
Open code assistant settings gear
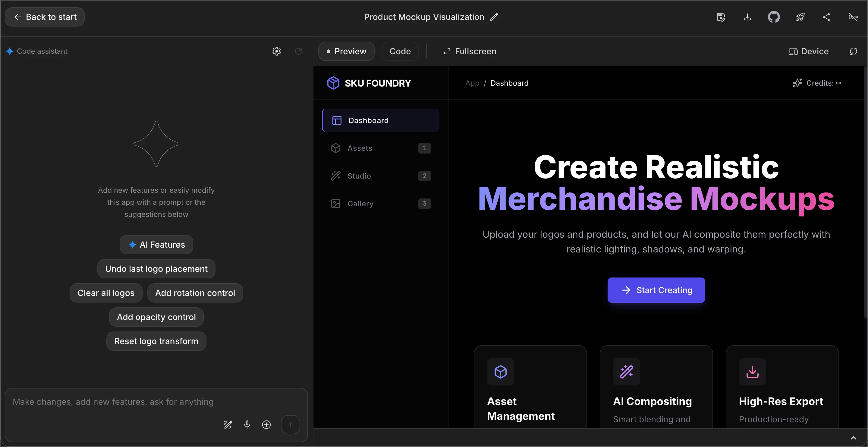[277, 51]
